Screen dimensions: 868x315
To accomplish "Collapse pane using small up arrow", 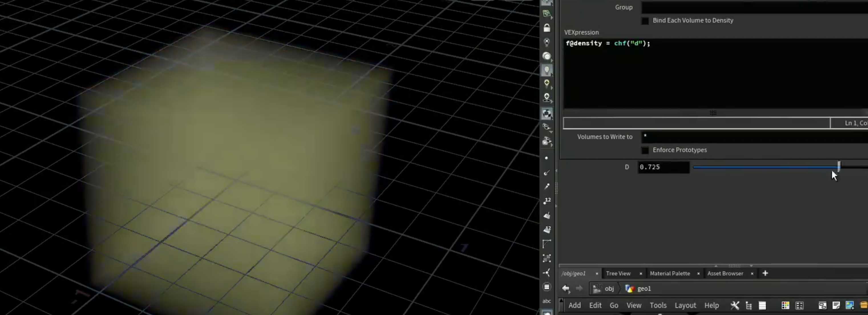I will (716, 266).
